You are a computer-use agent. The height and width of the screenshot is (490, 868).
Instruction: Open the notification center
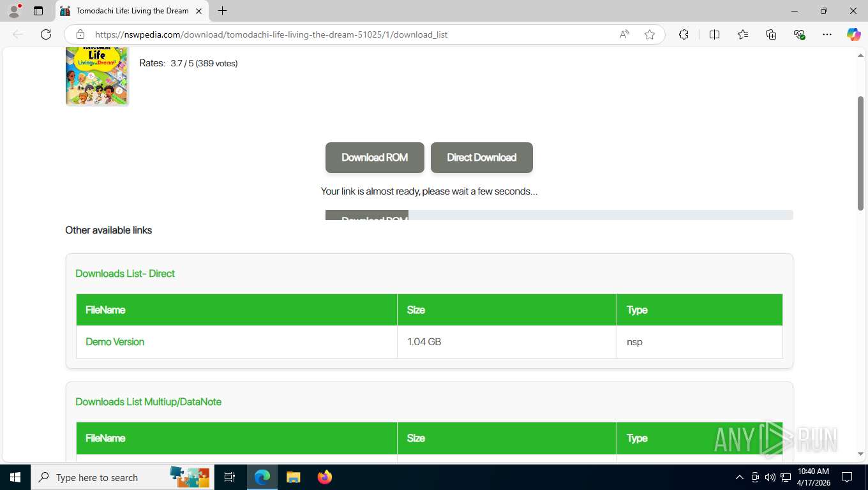tap(847, 477)
